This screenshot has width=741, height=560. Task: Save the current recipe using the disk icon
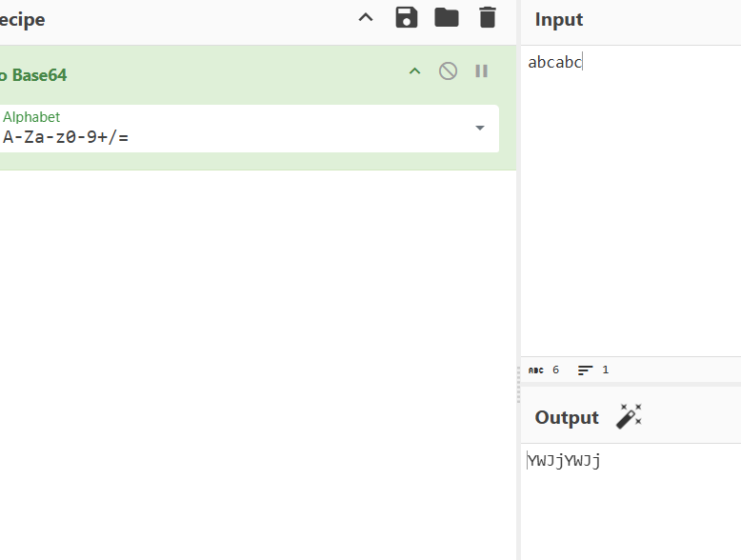[407, 17]
